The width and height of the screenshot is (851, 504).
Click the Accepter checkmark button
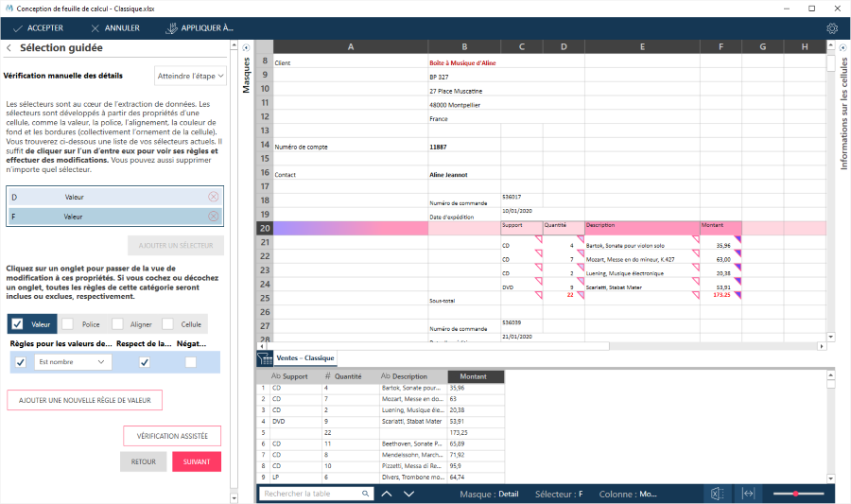point(38,28)
